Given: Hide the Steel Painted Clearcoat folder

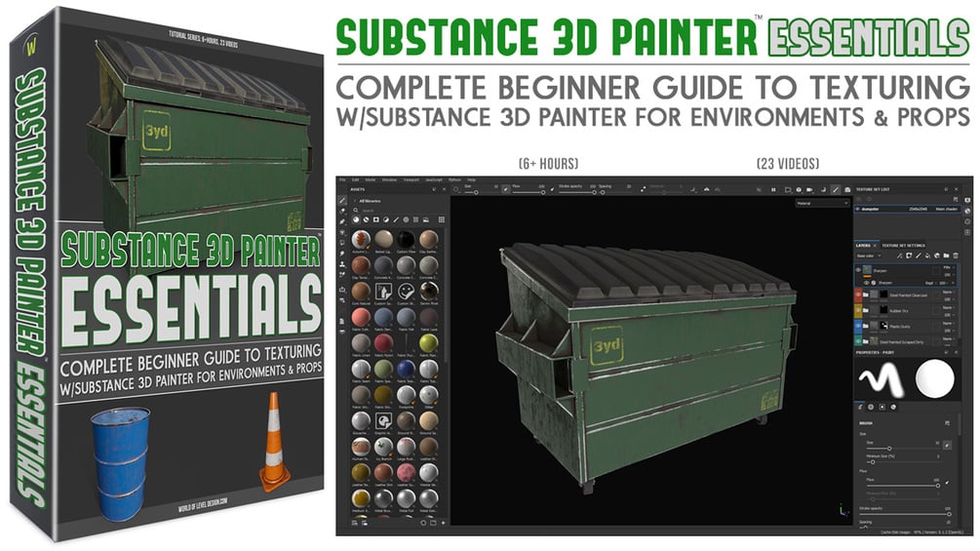Looking at the screenshot, I should pyautogui.click(x=858, y=295).
